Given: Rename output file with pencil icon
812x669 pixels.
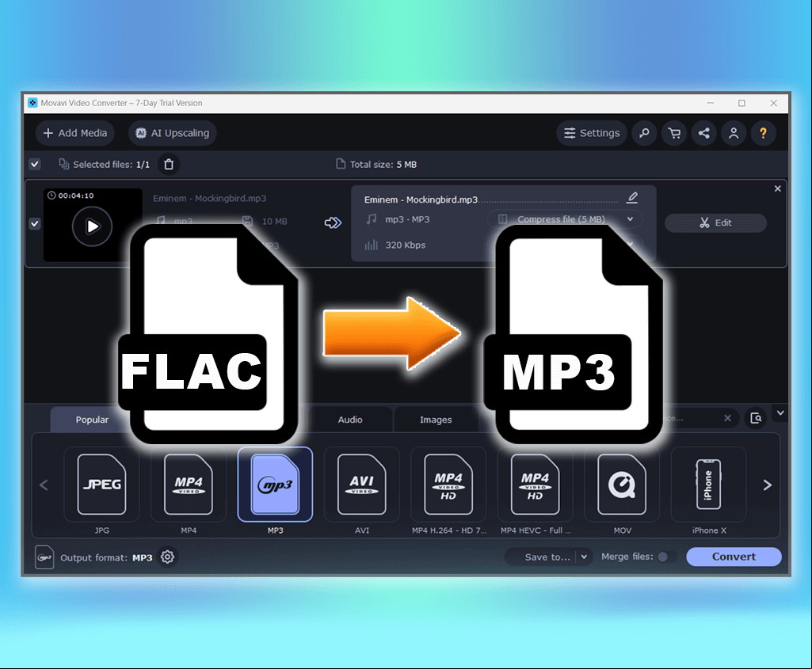Looking at the screenshot, I should coord(632,197).
